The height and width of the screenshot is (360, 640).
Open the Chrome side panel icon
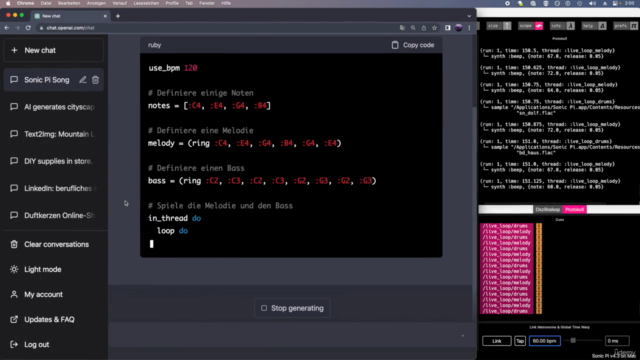coord(448,28)
